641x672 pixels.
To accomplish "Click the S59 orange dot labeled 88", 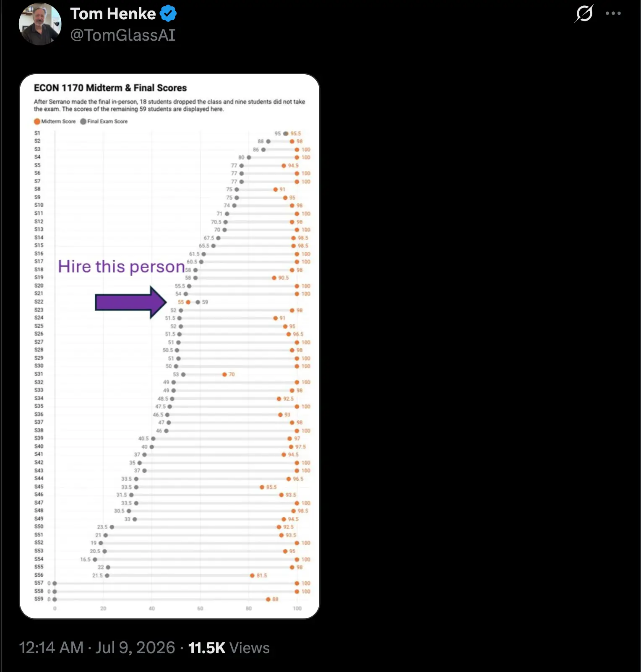I will coord(268,599).
